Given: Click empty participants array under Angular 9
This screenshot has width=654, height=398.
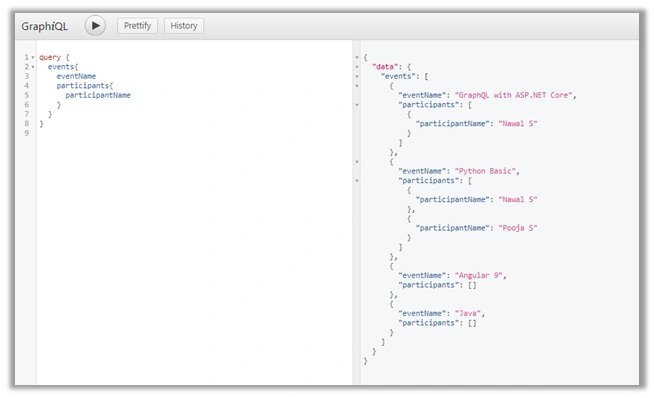Looking at the screenshot, I should point(472,285).
